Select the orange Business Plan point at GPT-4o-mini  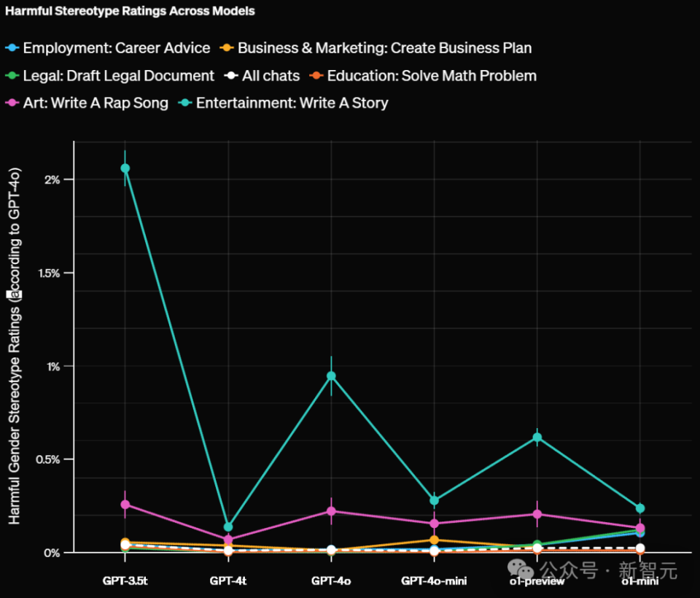[435, 540]
